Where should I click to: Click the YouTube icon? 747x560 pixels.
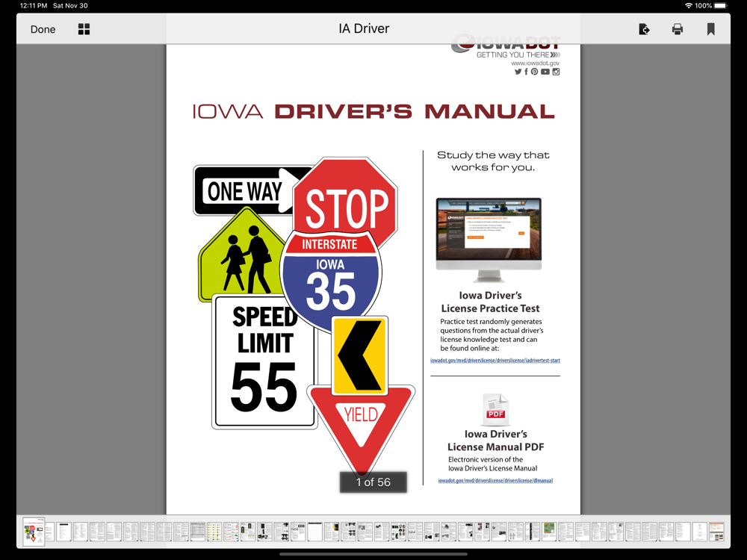545,72
